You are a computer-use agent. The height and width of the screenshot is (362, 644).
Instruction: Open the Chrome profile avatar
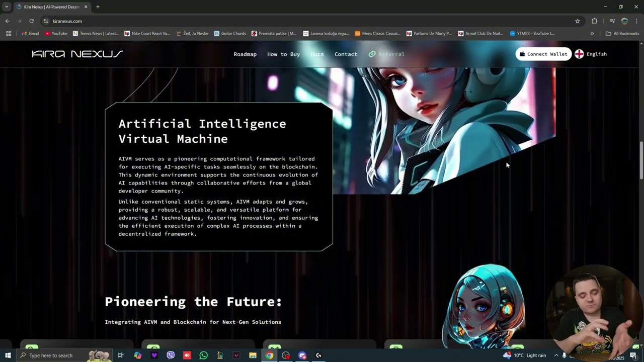(x=624, y=21)
